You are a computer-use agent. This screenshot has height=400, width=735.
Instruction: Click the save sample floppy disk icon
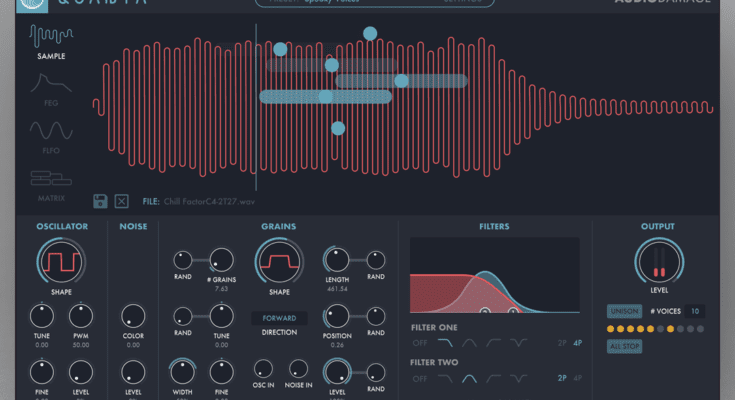101,201
